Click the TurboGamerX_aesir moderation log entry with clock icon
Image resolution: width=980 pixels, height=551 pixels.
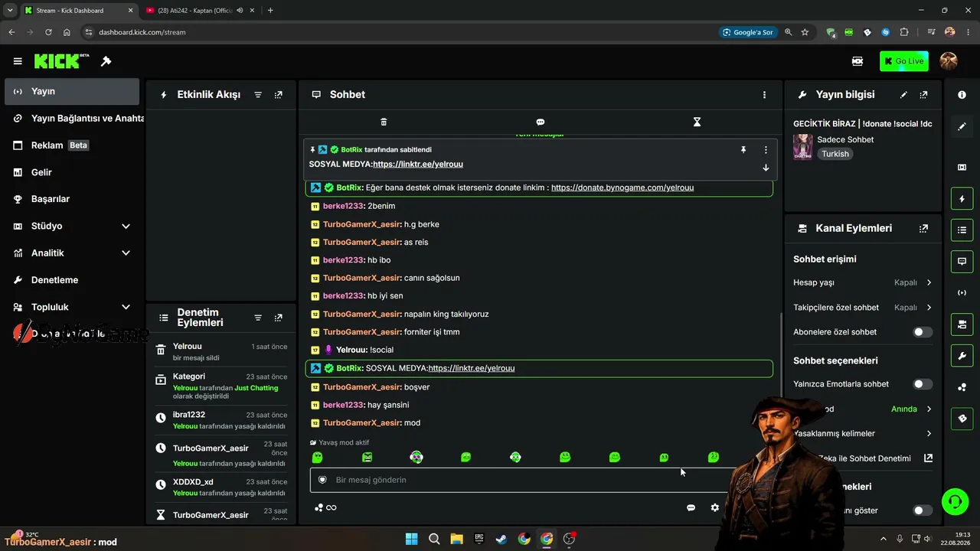tap(220, 454)
